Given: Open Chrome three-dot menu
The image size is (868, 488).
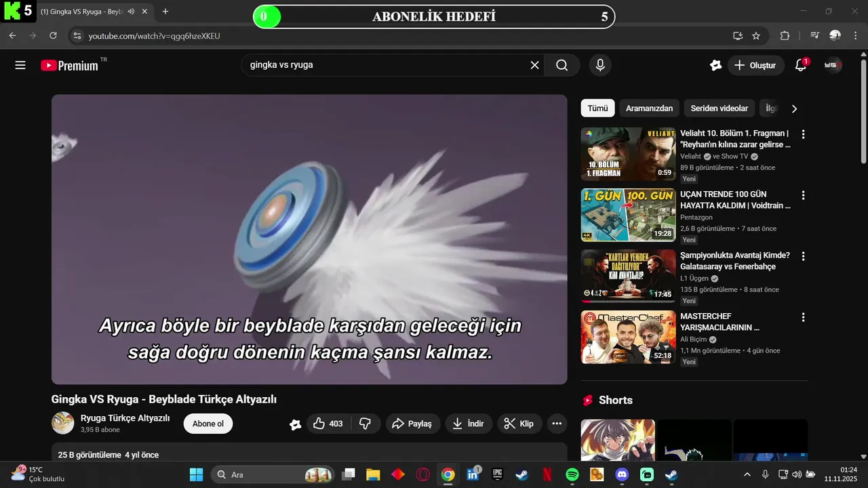Looking at the screenshot, I should coord(855,35).
